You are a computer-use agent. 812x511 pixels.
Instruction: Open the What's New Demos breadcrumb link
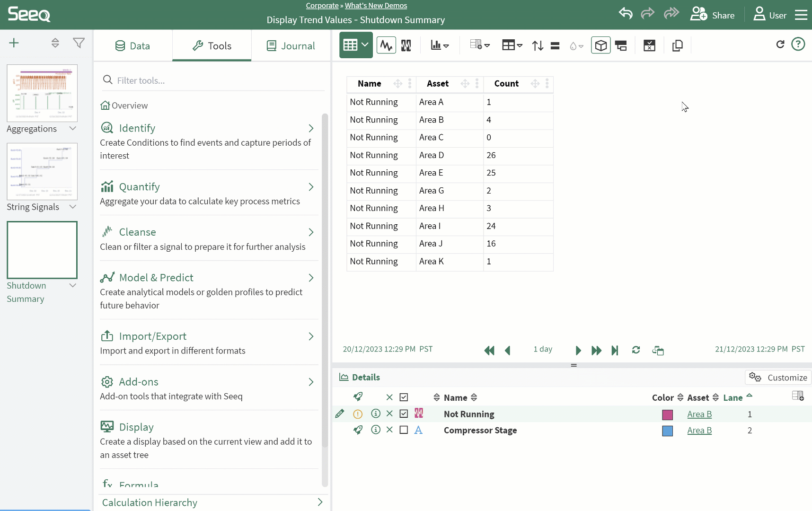tap(376, 6)
